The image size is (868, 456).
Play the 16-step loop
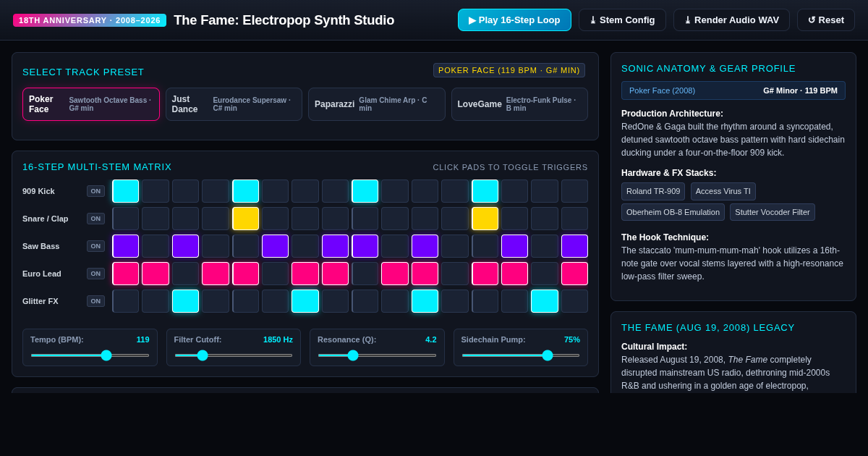(514, 20)
